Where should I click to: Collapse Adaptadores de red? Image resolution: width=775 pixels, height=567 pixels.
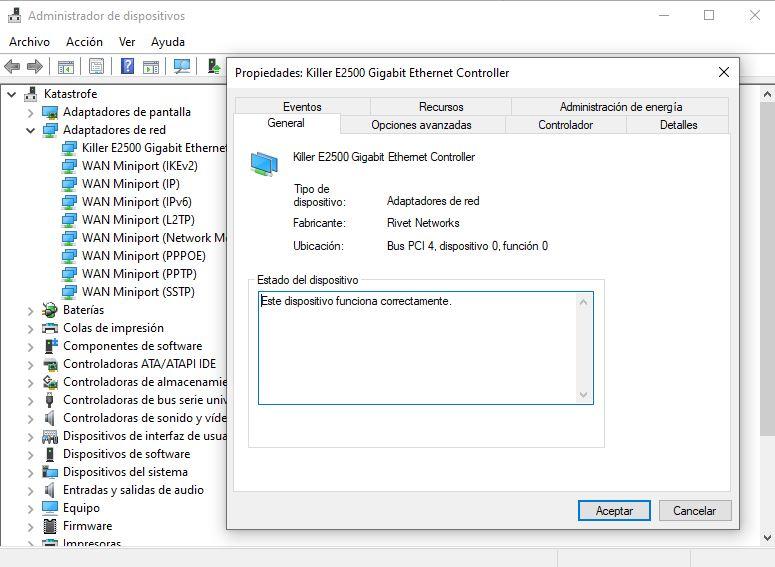click(x=31, y=131)
